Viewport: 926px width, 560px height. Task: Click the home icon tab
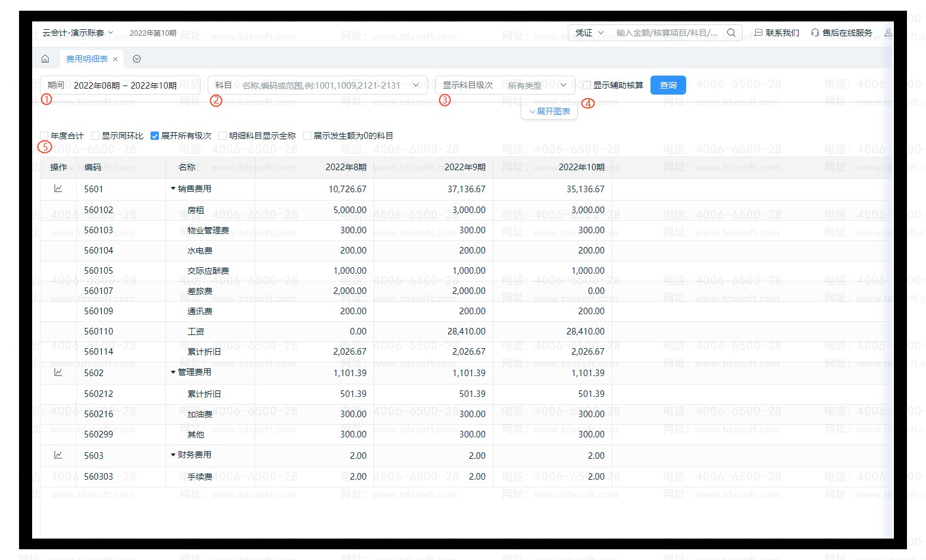45,59
